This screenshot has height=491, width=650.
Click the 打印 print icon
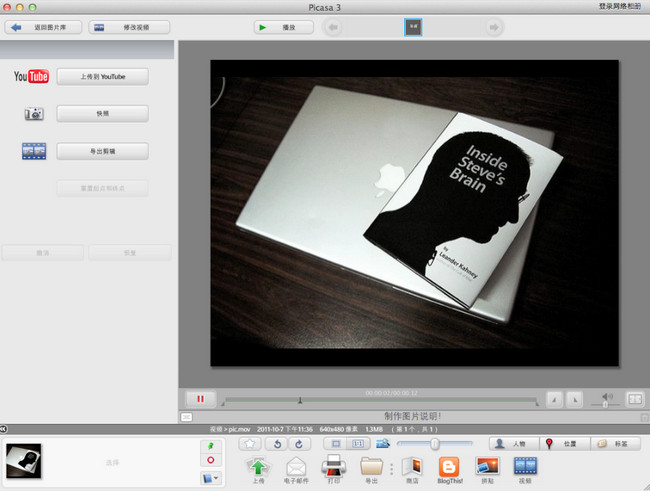(333, 469)
